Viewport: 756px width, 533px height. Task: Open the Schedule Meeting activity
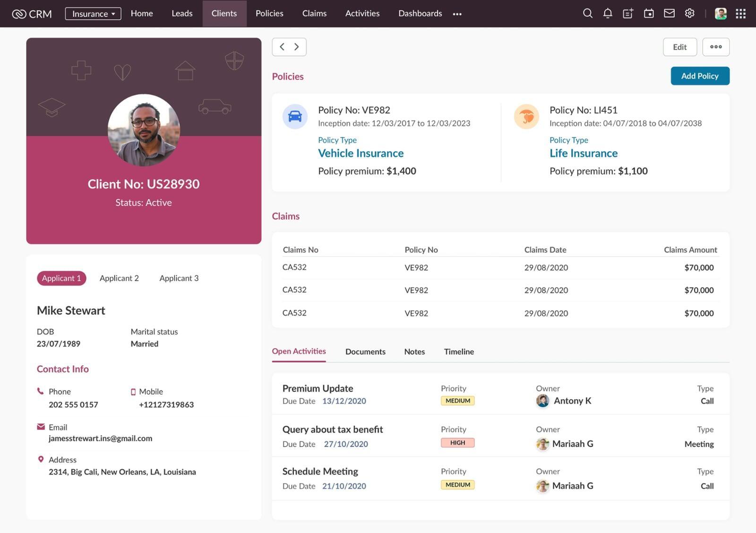tap(320, 471)
